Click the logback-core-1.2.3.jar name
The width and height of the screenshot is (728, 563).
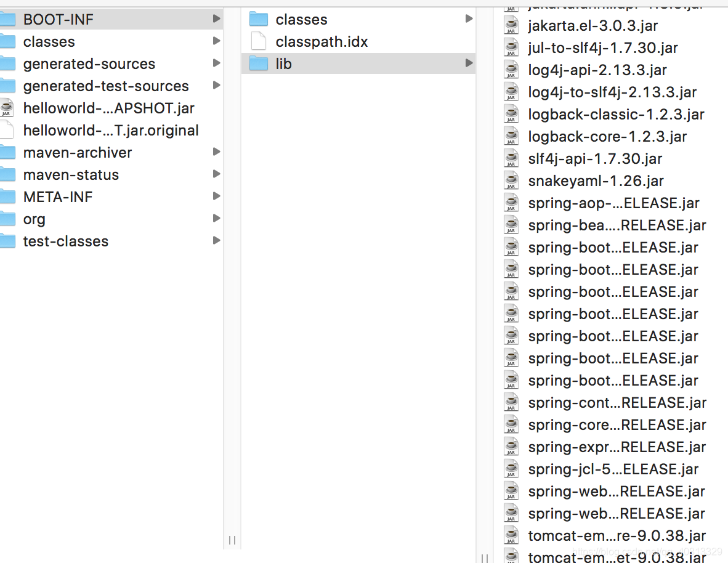607,137
